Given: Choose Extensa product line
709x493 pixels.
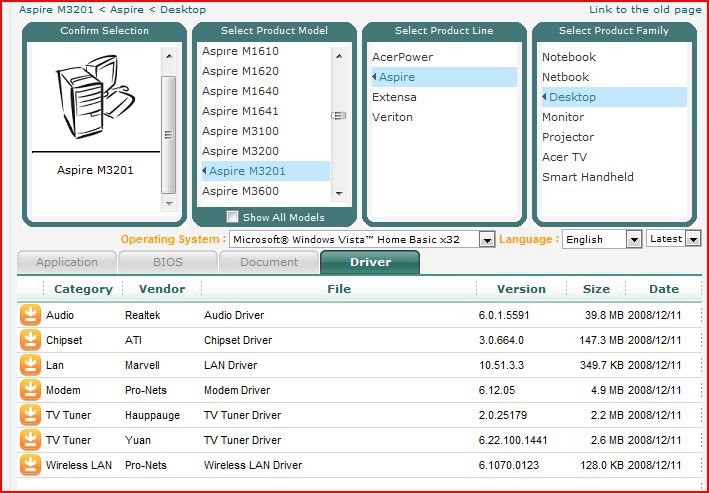Looking at the screenshot, I should (394, 97).
